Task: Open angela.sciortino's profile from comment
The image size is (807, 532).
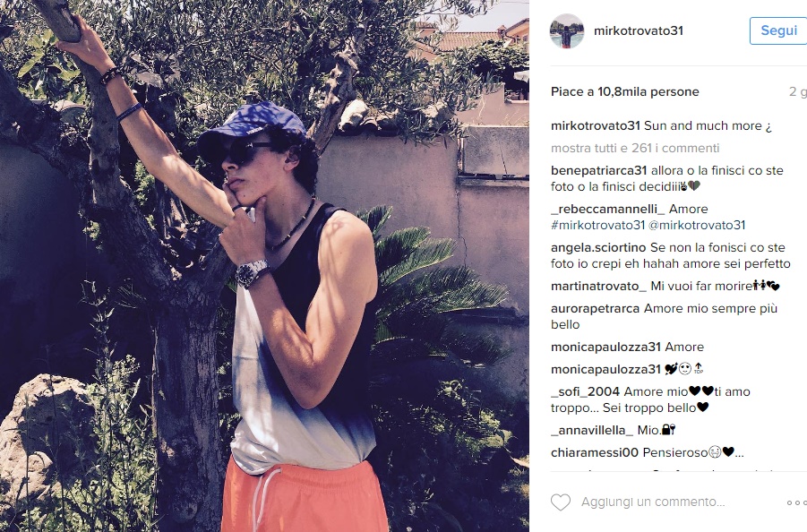Action: pos(598,248)
